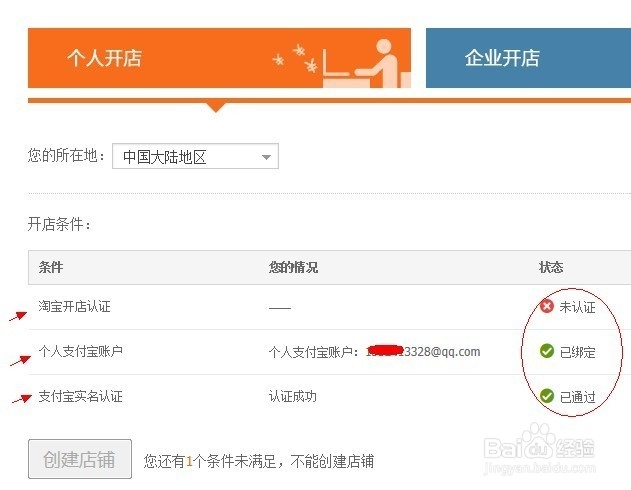The width and height of the screenshot is (631, 490).
Task: Click the 支付宝实名认证 condition label
Action: 80,396
